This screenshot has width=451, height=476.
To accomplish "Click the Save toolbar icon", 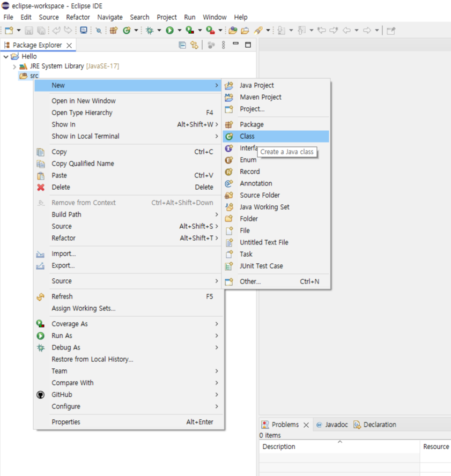I will [29, 31].
